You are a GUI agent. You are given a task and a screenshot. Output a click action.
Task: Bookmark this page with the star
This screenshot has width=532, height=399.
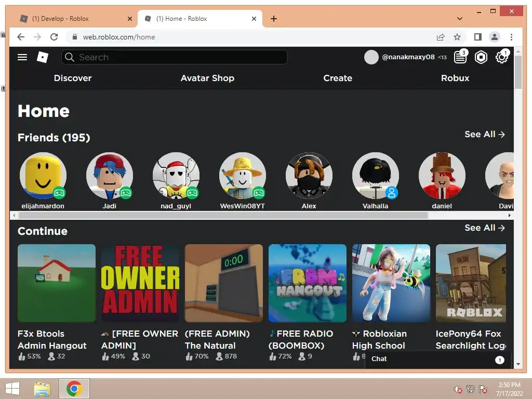click(x=457, y=37)
